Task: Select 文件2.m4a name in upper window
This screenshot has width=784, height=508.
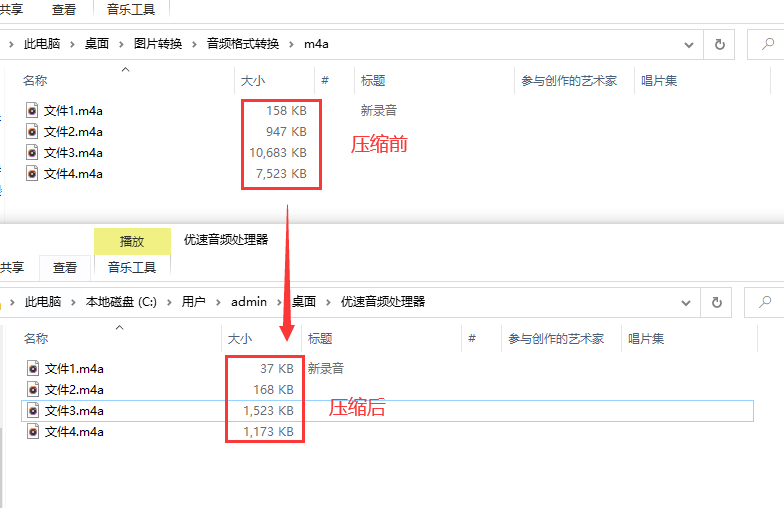Action: tap(73, 132)
